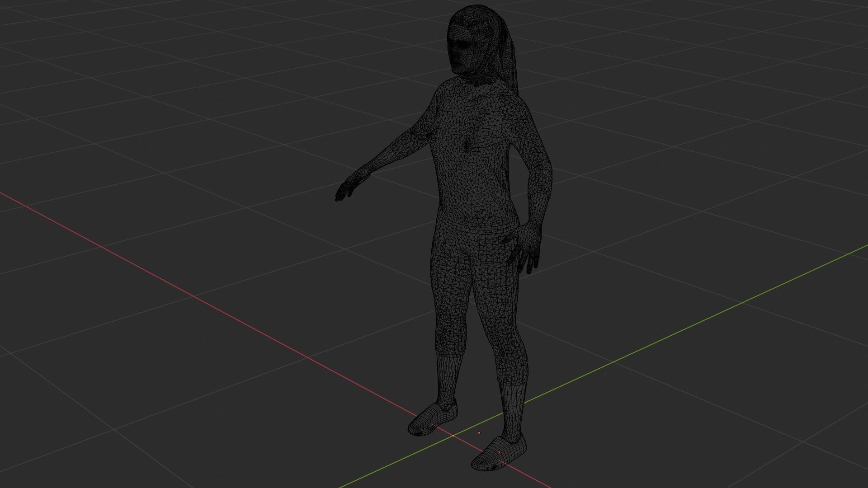
Task: Select the front shoe nearest the camera
Action: (499, 453)
